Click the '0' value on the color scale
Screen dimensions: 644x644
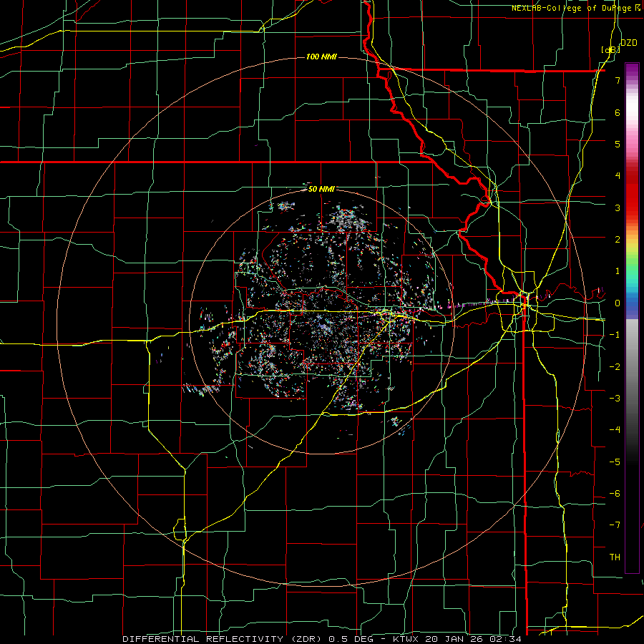coord(618,303)
